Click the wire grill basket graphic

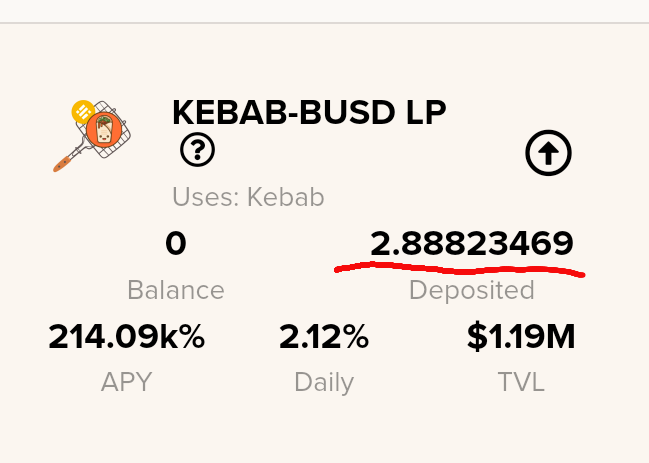tap(104, 129)
